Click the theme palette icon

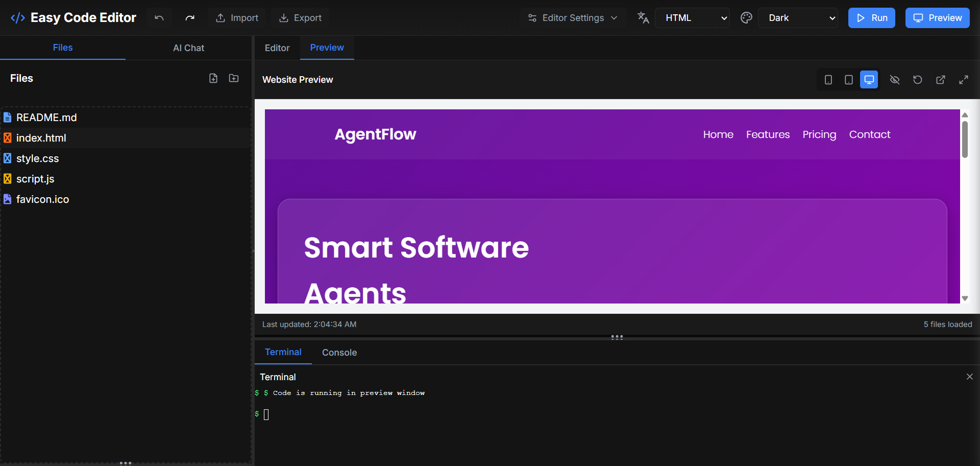pos(746,18)
